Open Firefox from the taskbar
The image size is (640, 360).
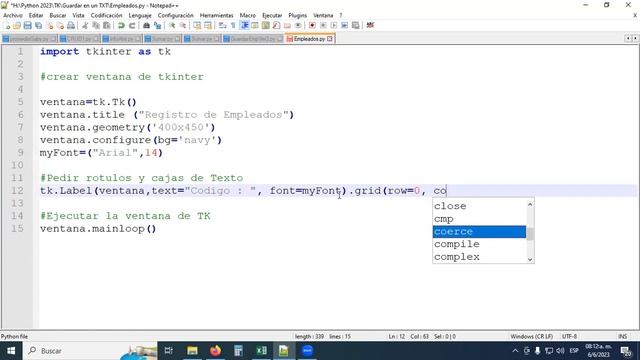(216, 351)
